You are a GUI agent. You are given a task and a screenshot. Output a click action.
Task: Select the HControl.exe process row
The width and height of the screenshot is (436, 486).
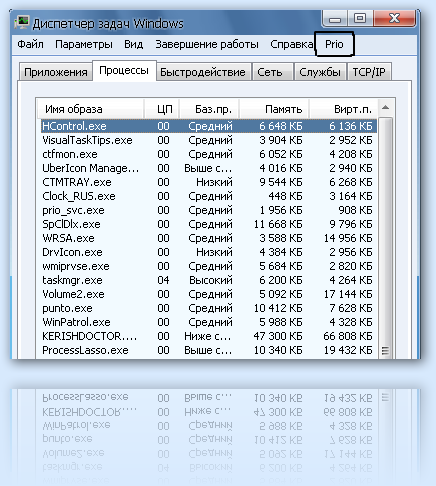click(209, 126)
